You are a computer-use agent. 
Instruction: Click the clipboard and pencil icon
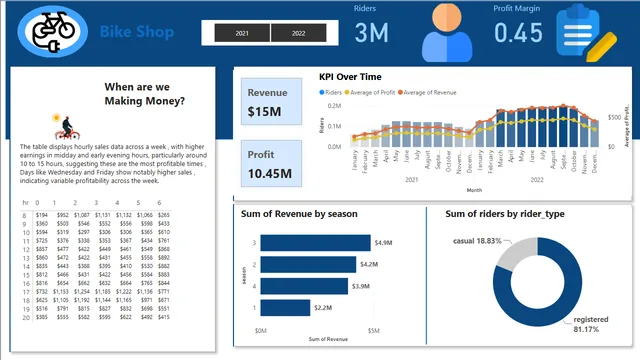click(587, 33)
